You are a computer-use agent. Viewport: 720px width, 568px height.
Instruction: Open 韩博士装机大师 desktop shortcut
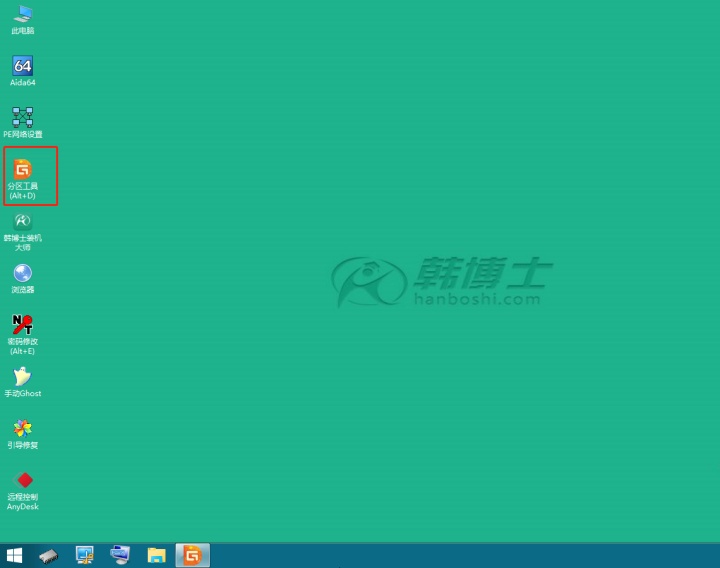(22, 232)
